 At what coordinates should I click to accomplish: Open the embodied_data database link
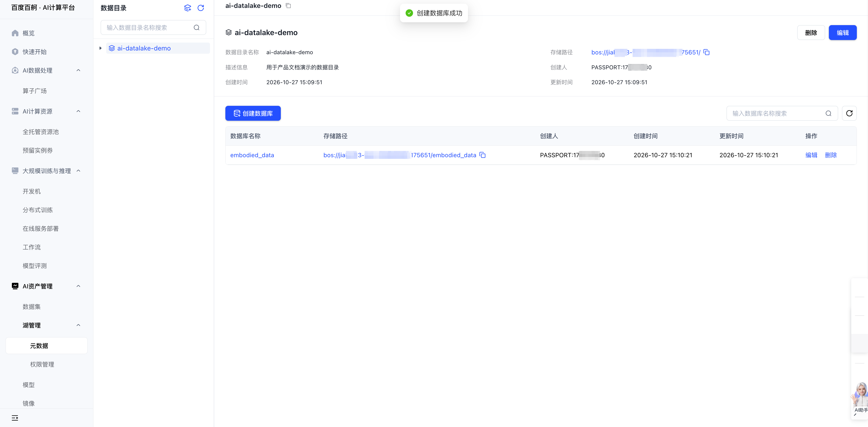252,155
